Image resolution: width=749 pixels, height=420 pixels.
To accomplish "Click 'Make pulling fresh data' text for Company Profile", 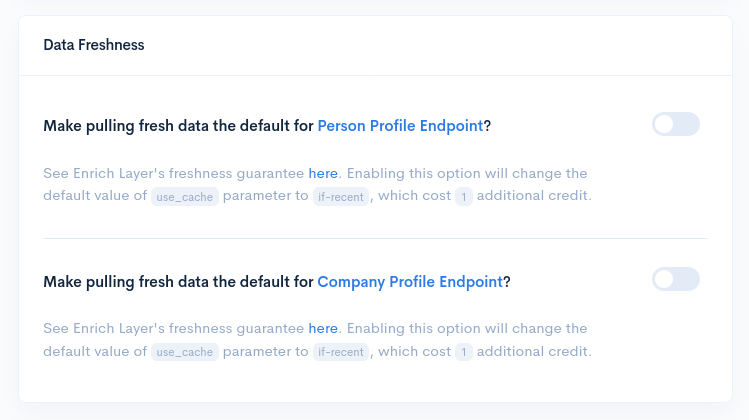I will pyautogui.click(x=178, y=282).
